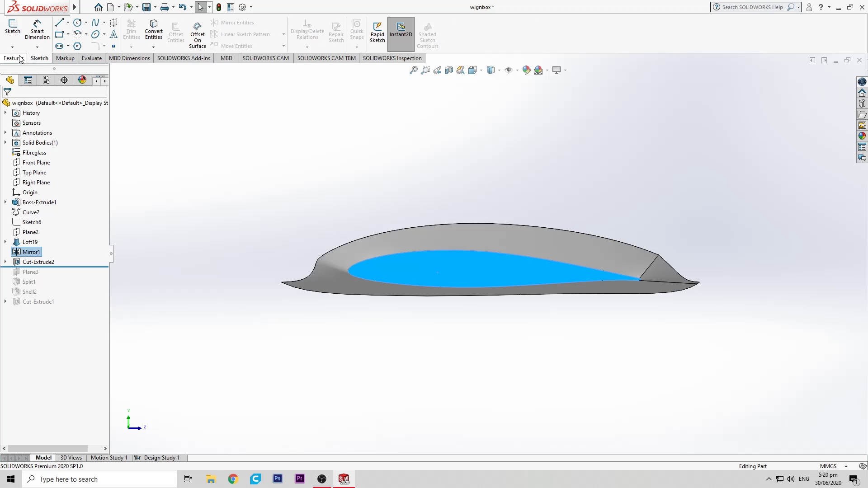The height and width of the screenshot is (488, 868).
Task: Expand Boss-Extrude1 feature node
Action: point(5,202)
